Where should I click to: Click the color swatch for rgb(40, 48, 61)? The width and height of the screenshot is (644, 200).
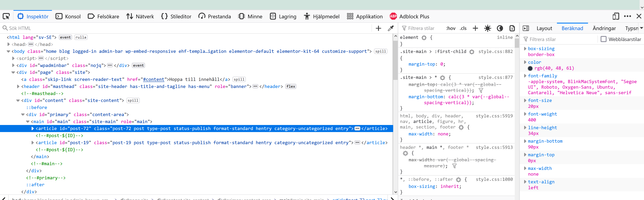(x=530, y=68)
